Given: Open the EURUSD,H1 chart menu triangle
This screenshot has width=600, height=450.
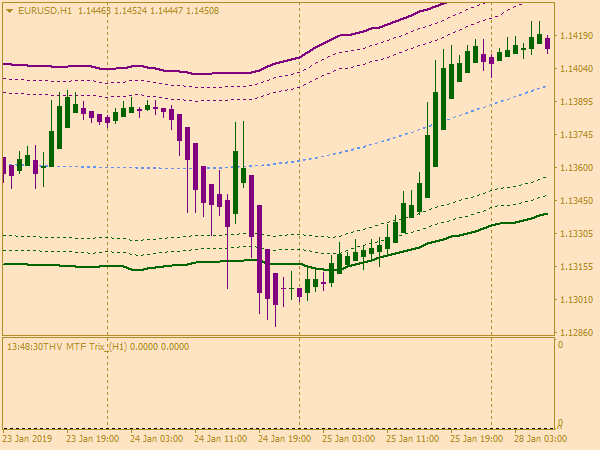Looking at the screenshot, I should pyautogui.click(x=10, y=11).
